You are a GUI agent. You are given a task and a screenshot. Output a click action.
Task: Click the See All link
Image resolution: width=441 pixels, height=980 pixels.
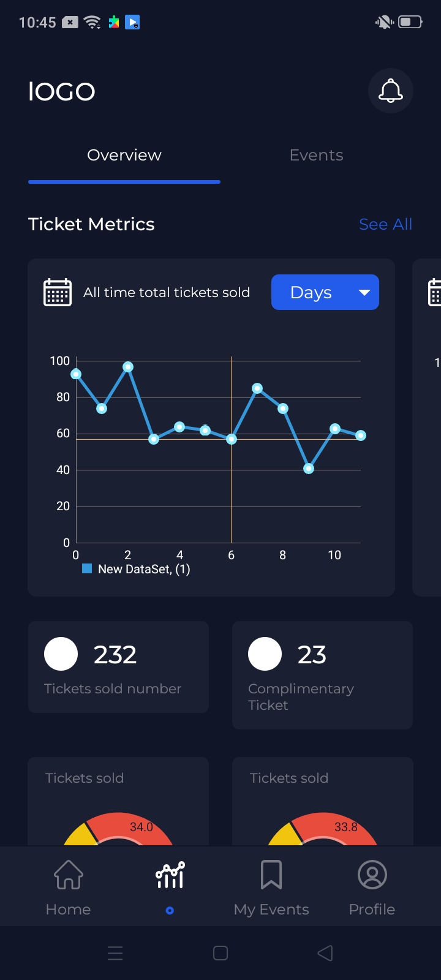[385, 224]
